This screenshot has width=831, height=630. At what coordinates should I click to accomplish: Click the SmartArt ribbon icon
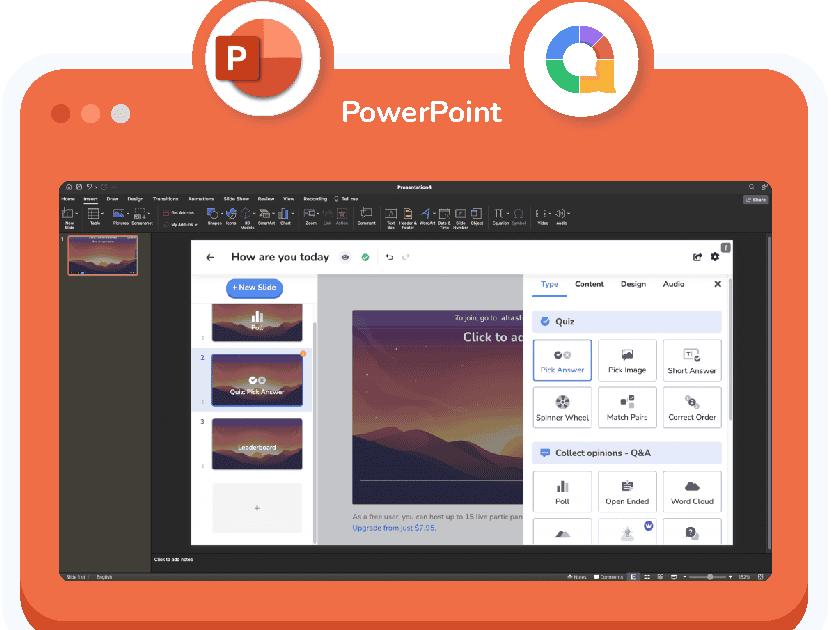pyautogui.click(x=264, y=214)
